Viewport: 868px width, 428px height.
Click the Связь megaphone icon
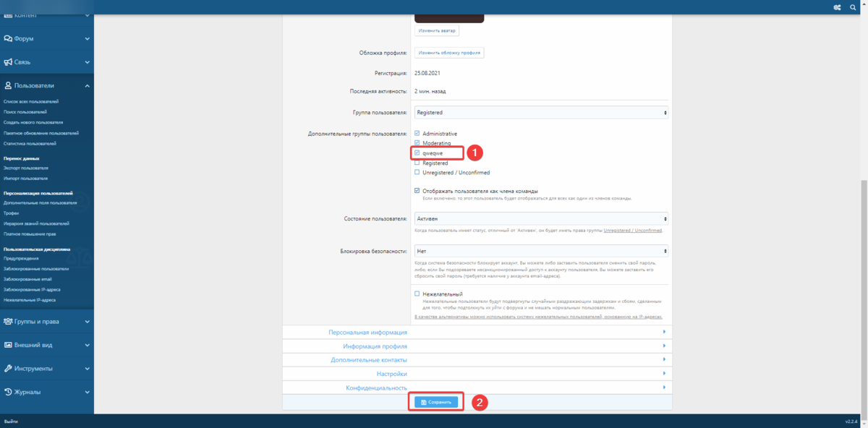click(x=8, y=62)
